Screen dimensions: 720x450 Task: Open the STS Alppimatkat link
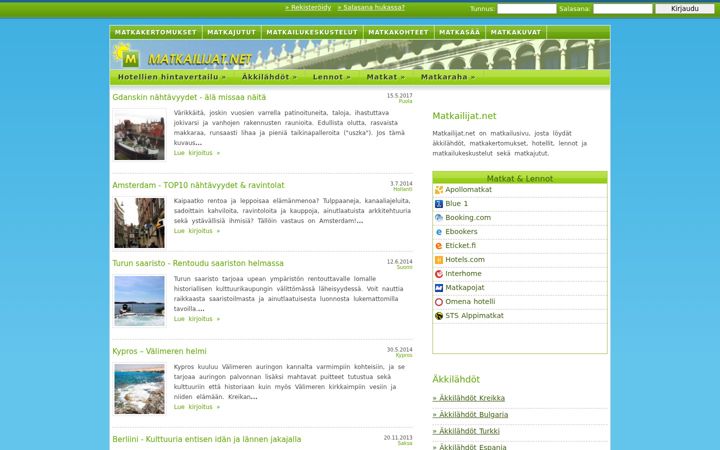474,316
